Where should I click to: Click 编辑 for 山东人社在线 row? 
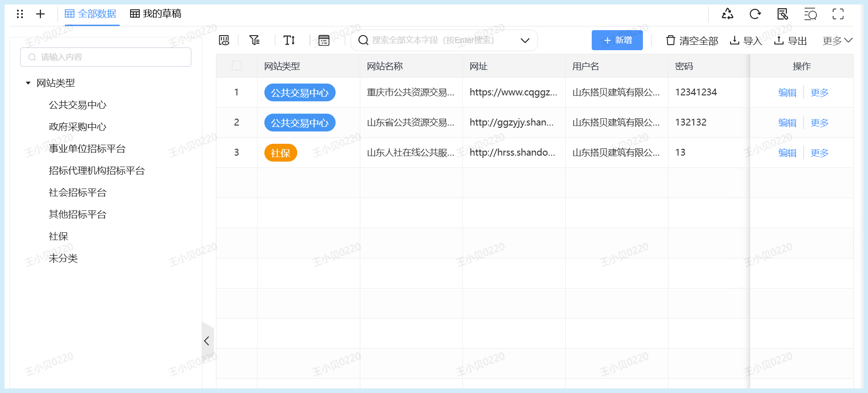[787, 153]
